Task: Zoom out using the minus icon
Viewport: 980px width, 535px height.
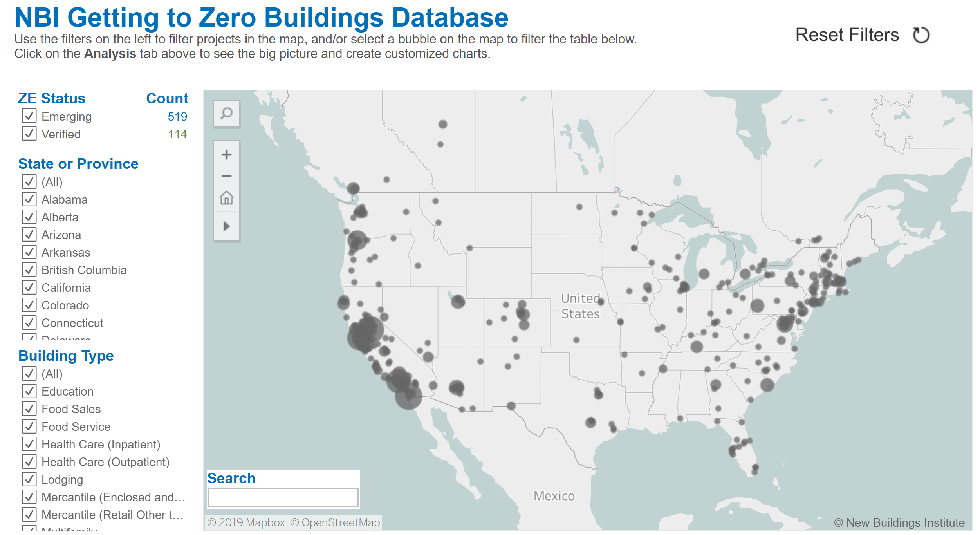Action: point(226,176)
